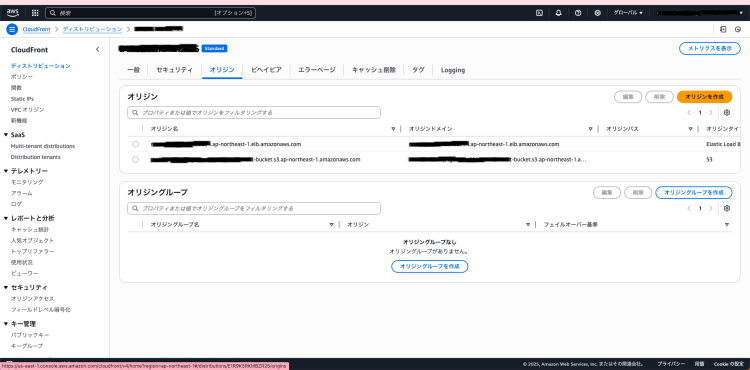Screen dimensions: 750x370
Task: Focus the origins filter field
Action: pos(254,113)
